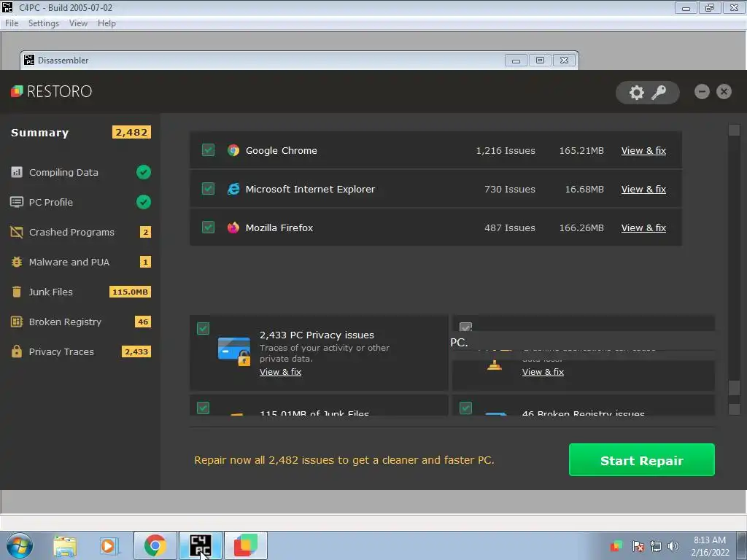Image resolution: width=747 pixels, height=560 pixels.
Task: Maximize the Disassembler window
Action: click(541, 61)
